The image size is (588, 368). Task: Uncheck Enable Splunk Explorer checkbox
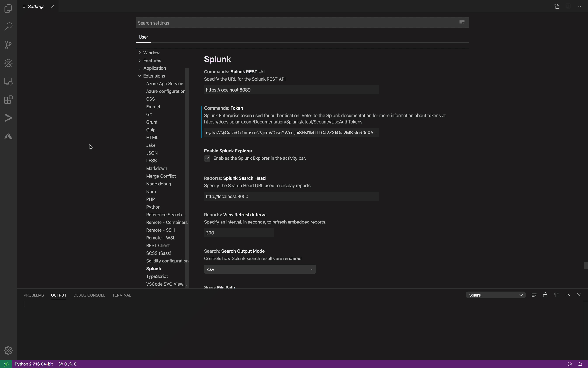click(x=207, y=159)
